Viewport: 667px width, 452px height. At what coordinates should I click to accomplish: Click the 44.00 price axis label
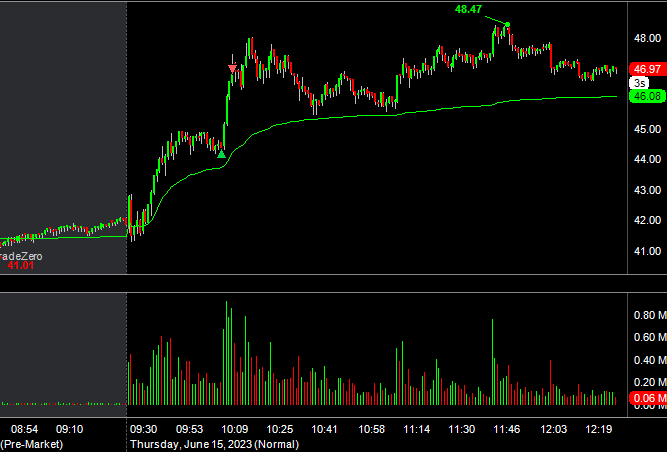pyautogui.click(x=647, y=159)
